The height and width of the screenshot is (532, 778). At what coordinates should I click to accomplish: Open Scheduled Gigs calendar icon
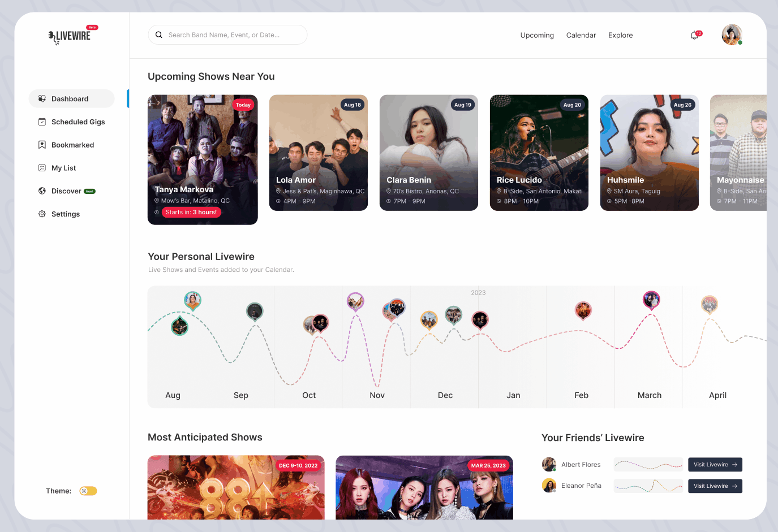point(42,122)
